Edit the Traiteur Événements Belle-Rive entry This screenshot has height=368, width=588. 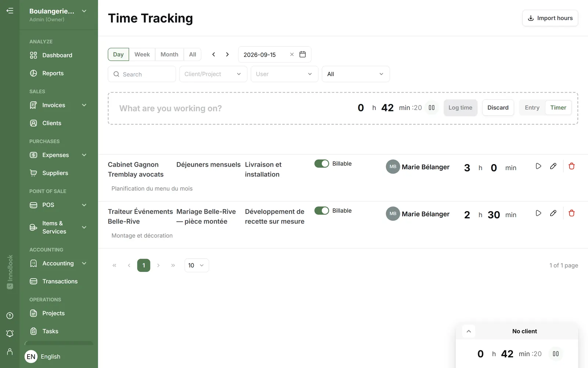point(553,213)
